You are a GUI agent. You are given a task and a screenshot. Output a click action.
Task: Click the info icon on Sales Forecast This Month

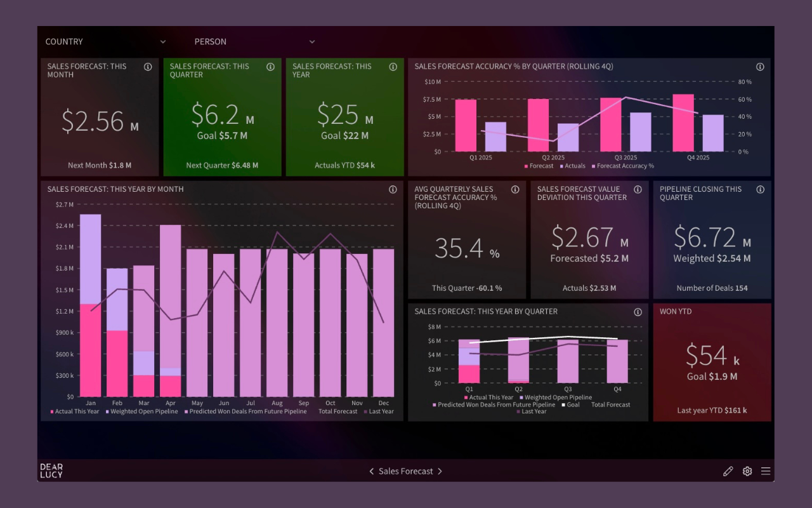click(x=148, y=67)
